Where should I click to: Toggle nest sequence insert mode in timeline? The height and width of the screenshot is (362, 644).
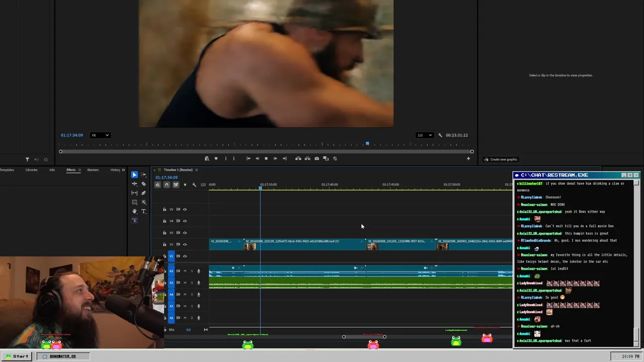[x=157, y=185]
